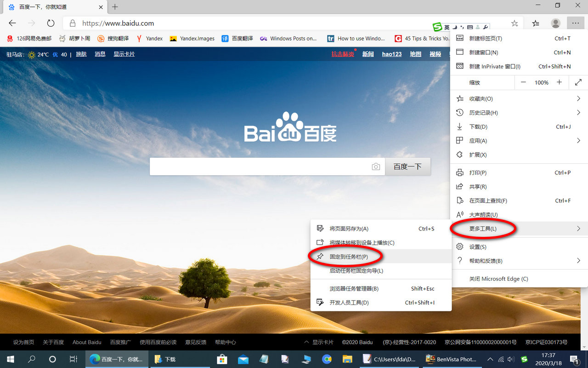Click the enter full screen arrow beside zoom controls
The height and width of the screenshot is (368, 588).
pos(578,82)
